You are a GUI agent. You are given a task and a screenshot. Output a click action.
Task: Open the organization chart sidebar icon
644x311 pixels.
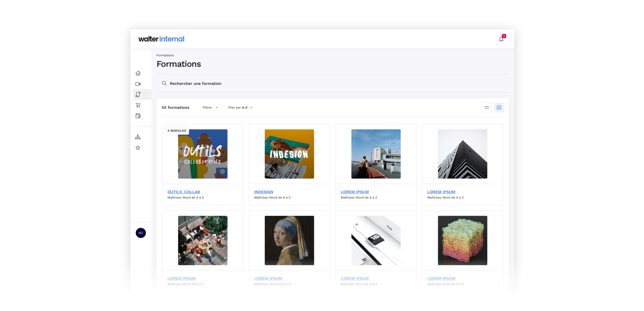138,137
